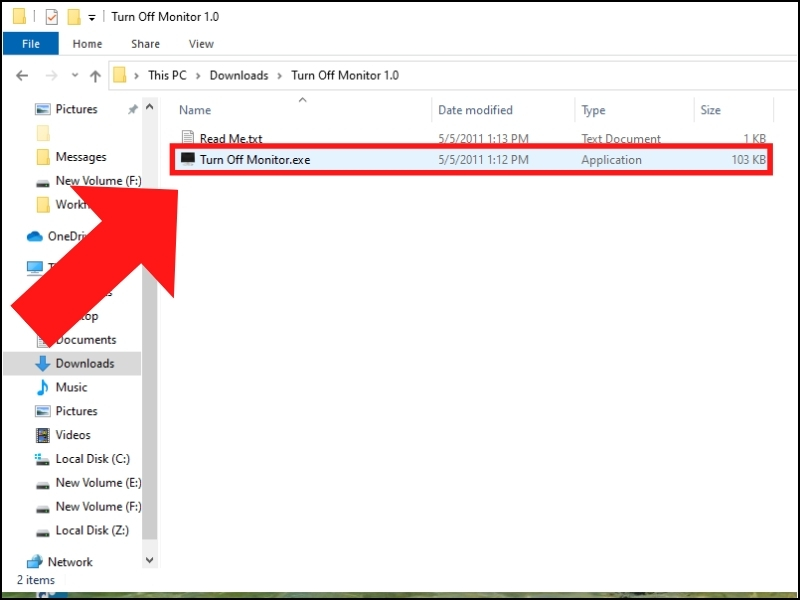Click the Up one level arrow

click(95, 76)
